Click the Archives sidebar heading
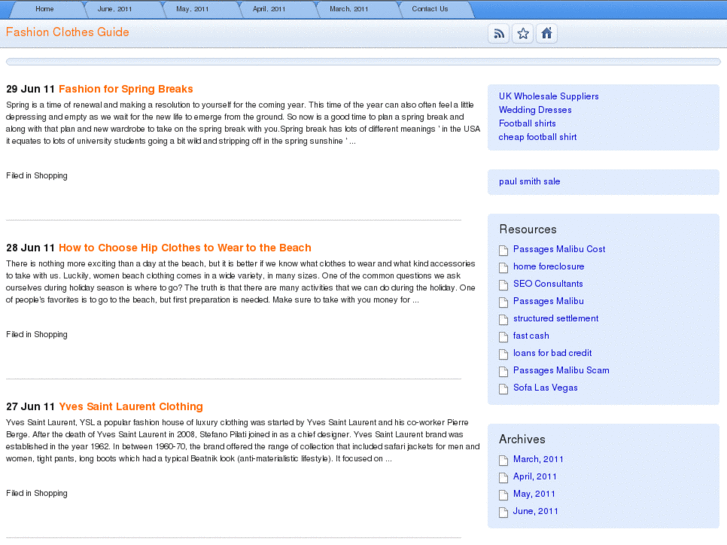 [522, 439]
